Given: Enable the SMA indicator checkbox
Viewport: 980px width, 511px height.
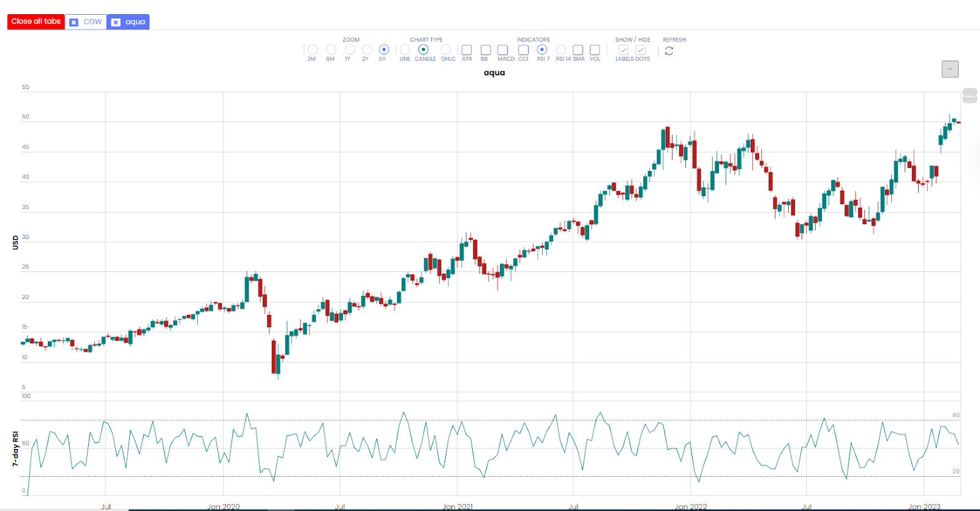Looking at the screenshot, I should (578, 50).
